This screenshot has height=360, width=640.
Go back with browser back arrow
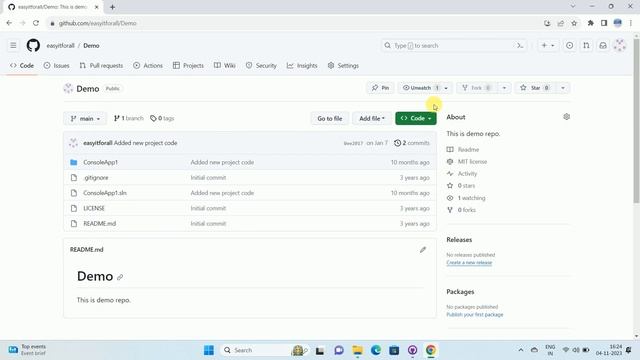tap(9, 23)
